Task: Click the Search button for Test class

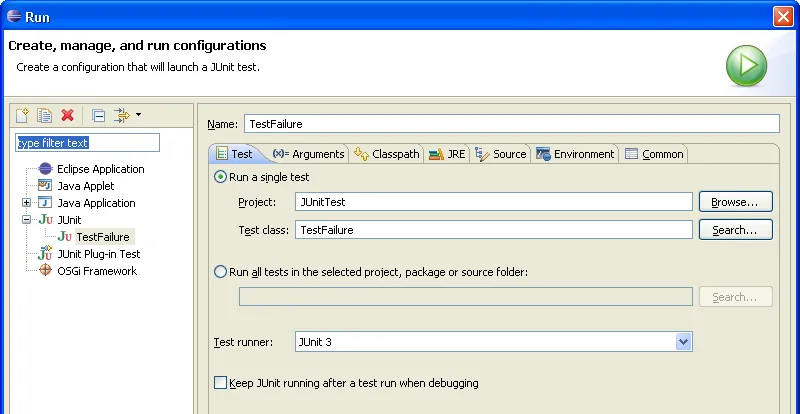Action: (735, 230)
